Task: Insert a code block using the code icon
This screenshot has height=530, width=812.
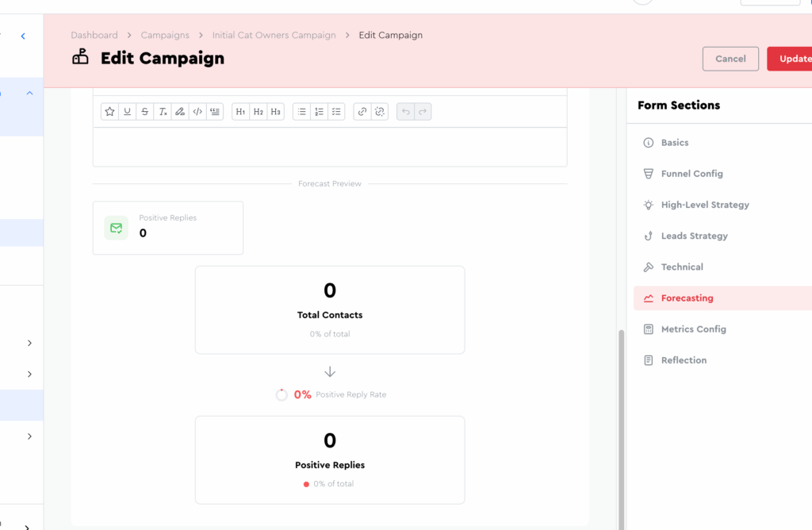Action: click(x=197, y=112)
